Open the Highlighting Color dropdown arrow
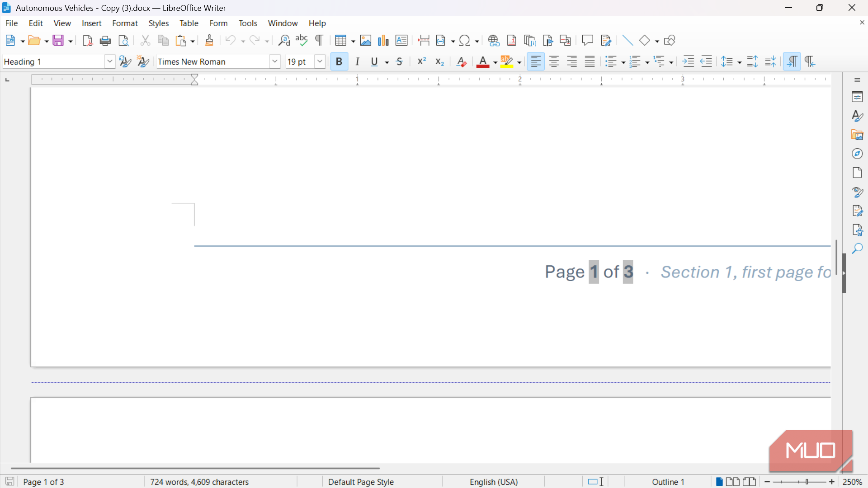The image size is (868, 488). point(519,62)
